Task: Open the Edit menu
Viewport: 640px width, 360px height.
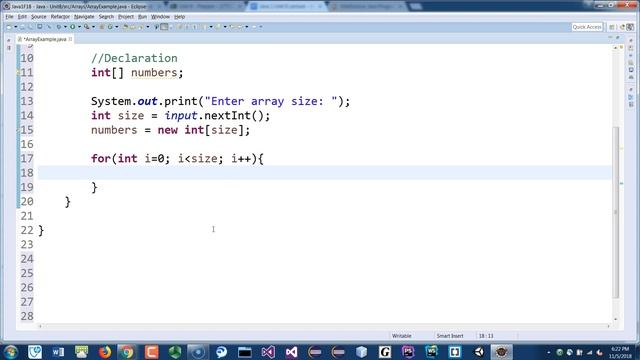Action: click(22, 17)
